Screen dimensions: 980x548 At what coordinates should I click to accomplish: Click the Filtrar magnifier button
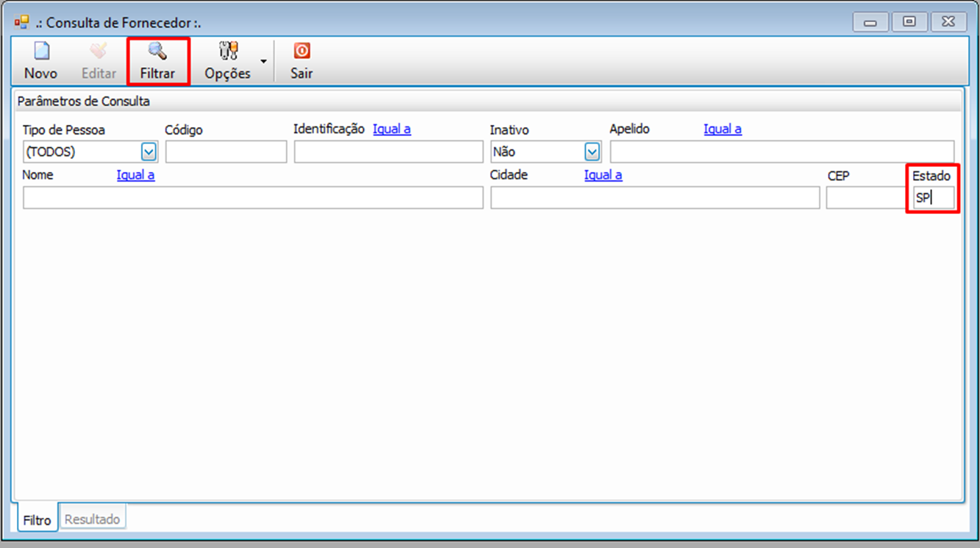tap(157, 62)
